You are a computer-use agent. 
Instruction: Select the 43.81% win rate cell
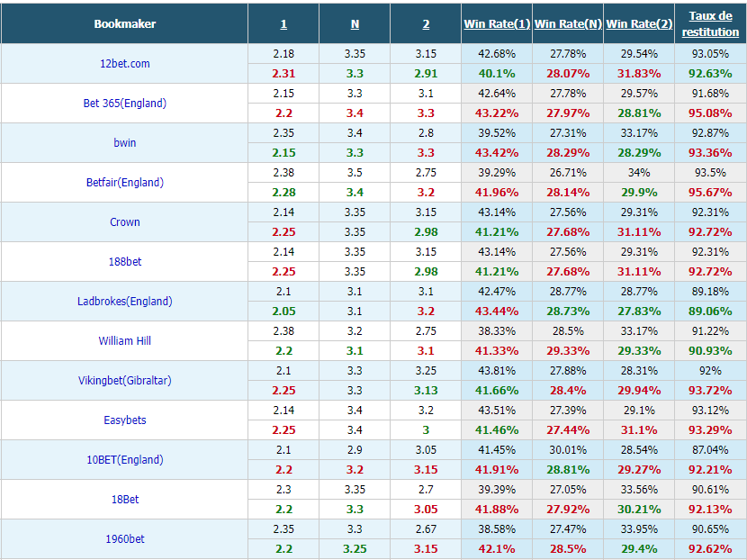[497, 370]
